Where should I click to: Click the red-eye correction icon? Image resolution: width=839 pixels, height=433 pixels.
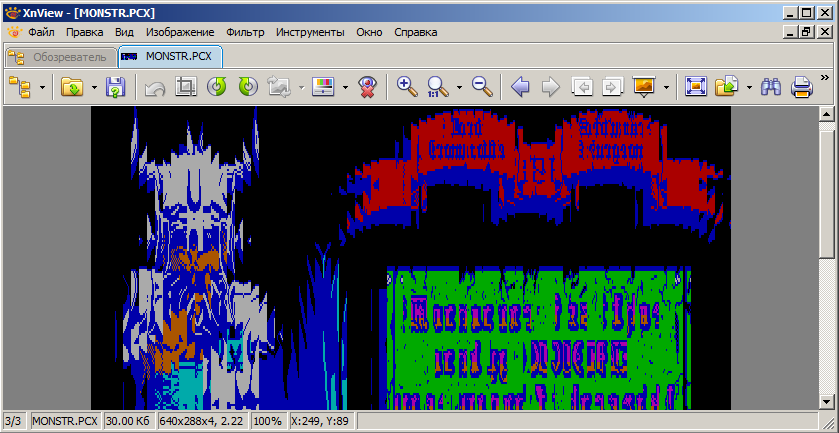[x=367, y=86]
